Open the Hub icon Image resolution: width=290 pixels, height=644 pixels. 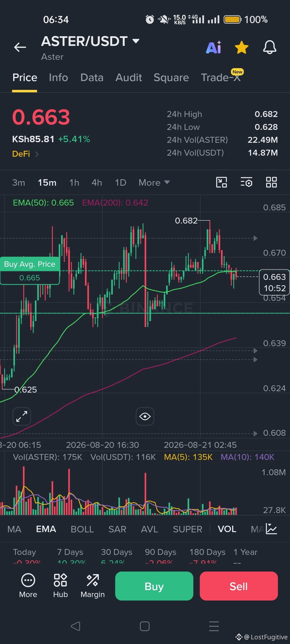point(60,586)
